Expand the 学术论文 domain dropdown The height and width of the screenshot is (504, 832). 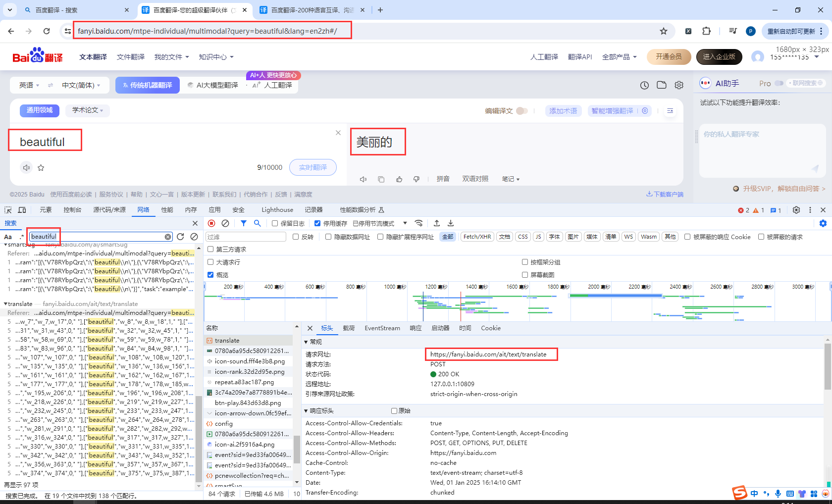pos(88,110)
